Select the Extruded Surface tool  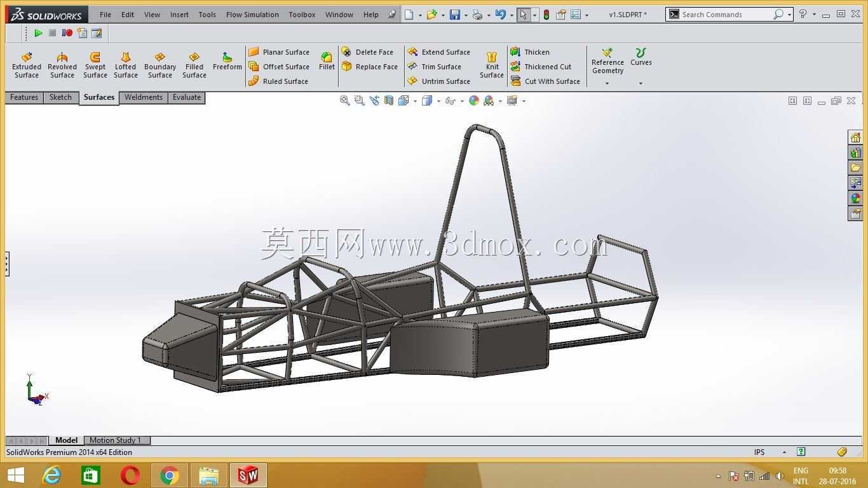(27, 65)
